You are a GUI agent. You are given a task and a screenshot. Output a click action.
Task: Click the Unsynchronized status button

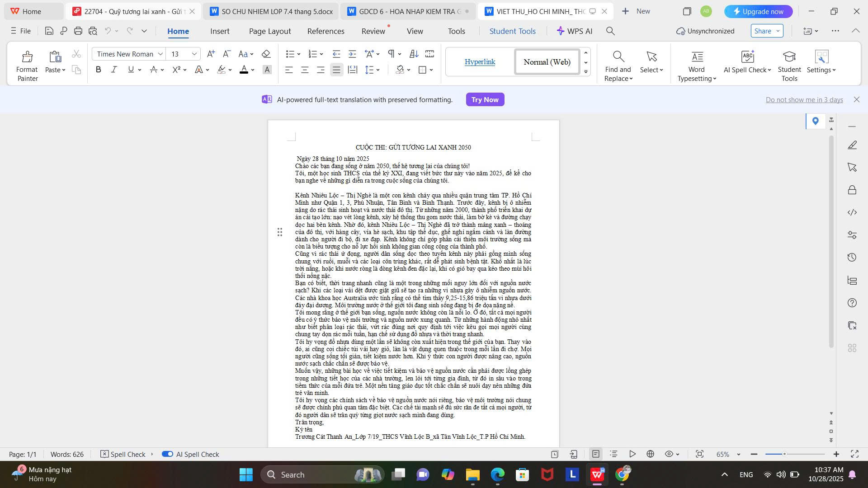click(x=705, y=31)
